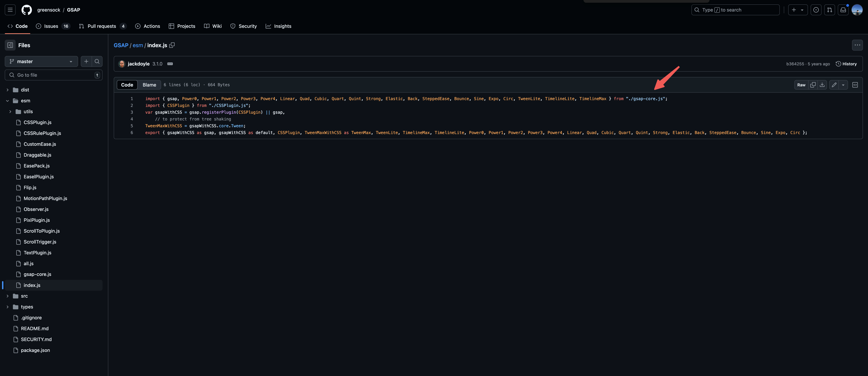The width and height of the screenshot is (868, 376).
Task: Collapse the Files side panel icon
Action: click(10, 45)
